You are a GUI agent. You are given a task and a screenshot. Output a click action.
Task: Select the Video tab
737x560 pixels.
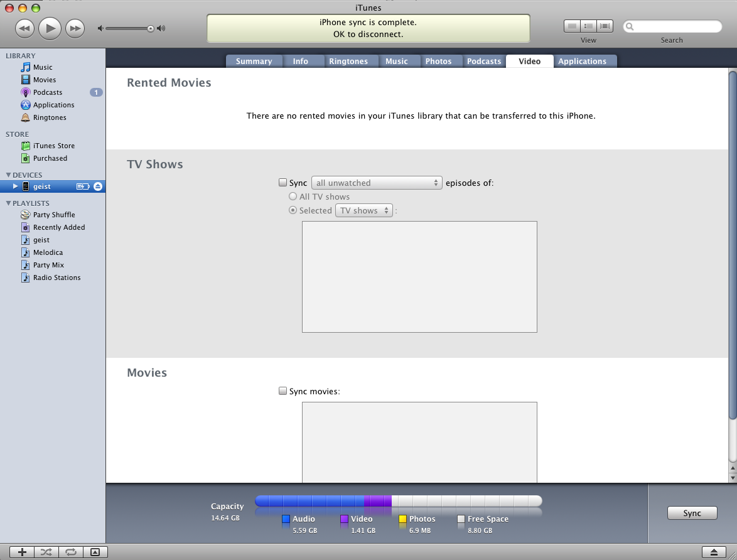click(530, 61)
